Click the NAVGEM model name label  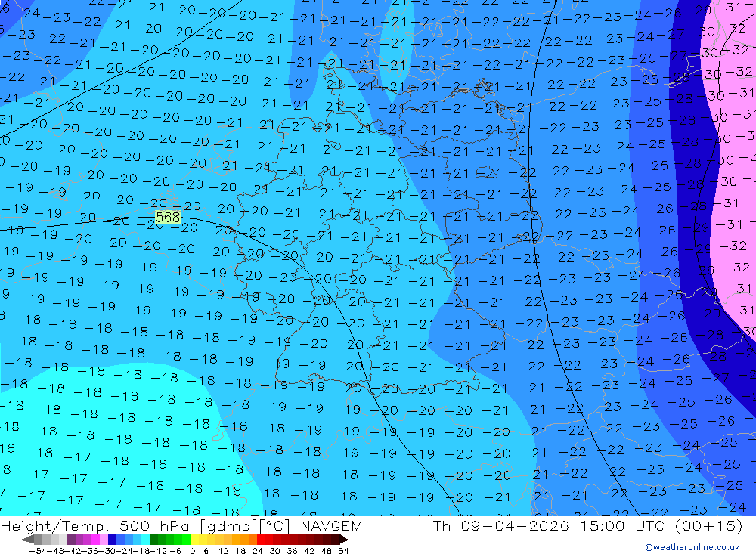(x=331, y=525)
